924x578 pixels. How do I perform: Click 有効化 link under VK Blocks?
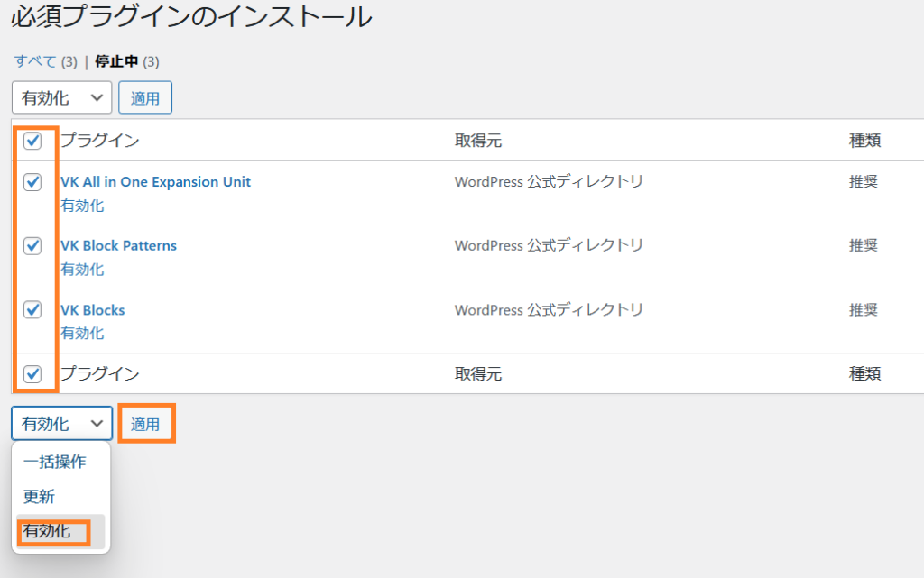click(x=82, y=334)
